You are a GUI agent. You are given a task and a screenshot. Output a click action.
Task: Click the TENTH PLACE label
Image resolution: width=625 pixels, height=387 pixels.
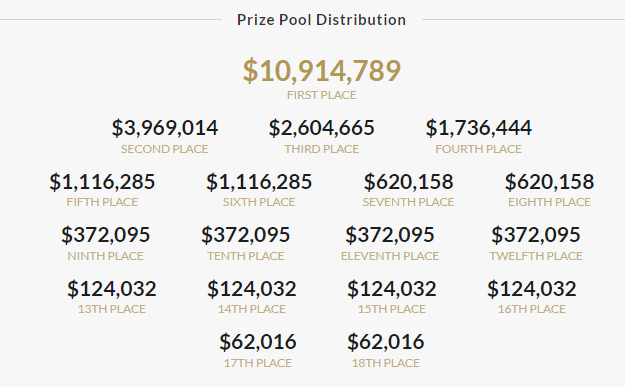pyautogui.click(x=246, y=256)
